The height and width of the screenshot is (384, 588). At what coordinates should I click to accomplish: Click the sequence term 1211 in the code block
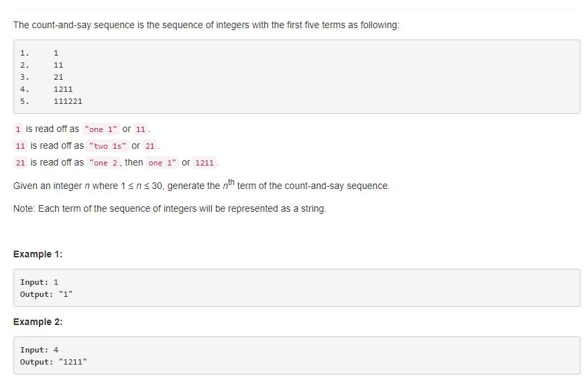(x=63, y=89)
